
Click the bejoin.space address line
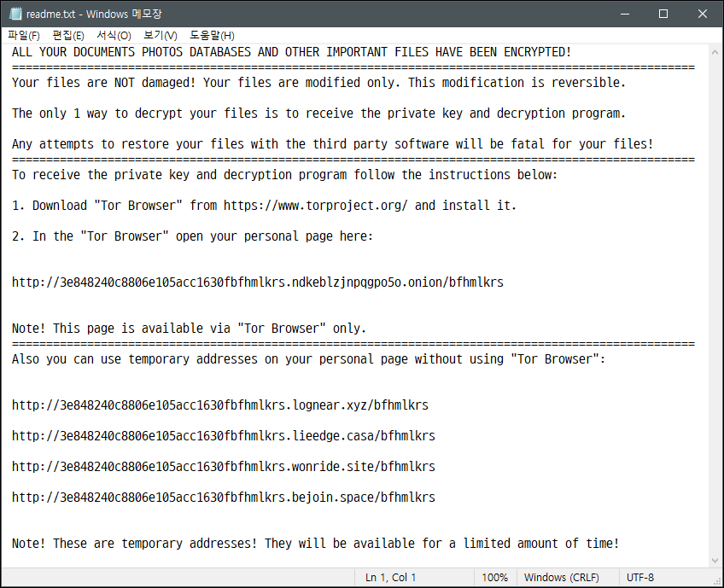click(x=224, y=497)
